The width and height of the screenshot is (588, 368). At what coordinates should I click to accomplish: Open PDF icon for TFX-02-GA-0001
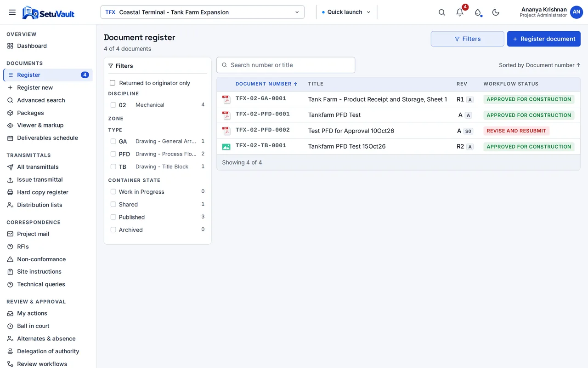pos(226,99)
